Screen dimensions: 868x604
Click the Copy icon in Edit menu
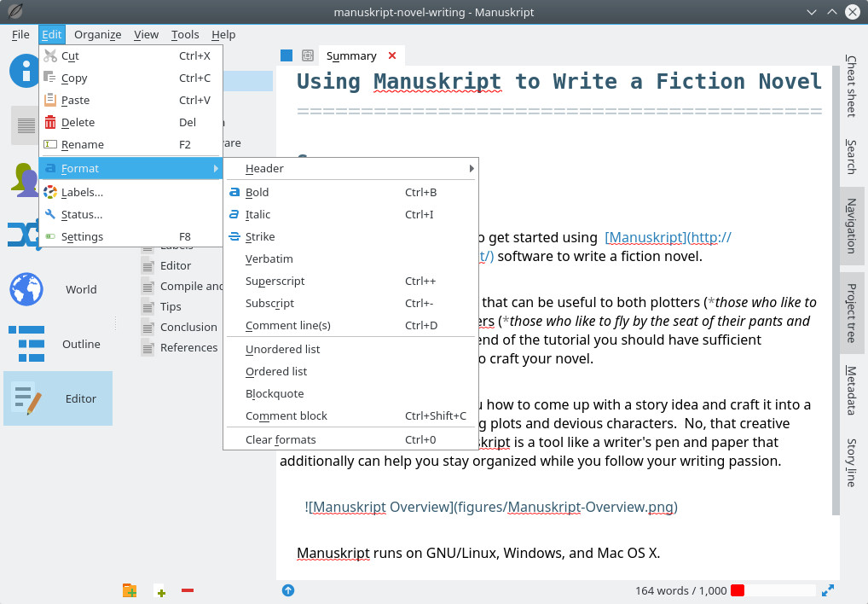[x=50, y=78]
